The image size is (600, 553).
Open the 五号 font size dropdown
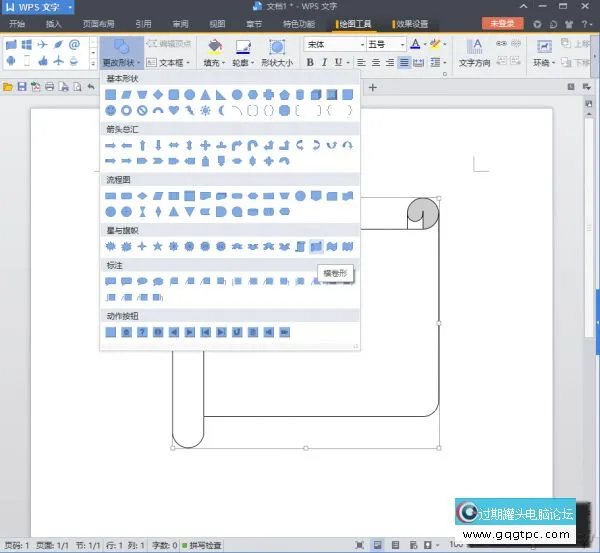401,44
